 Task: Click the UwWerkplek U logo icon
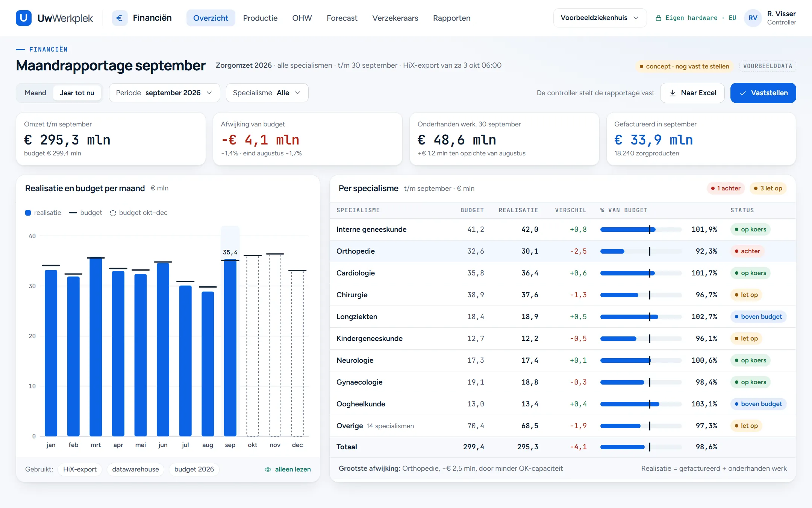point(24,18)
